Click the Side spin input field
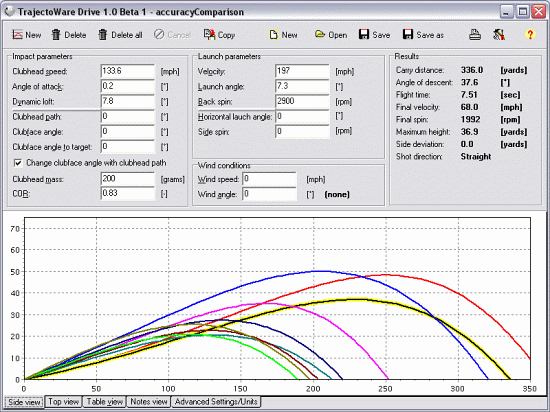The image size is (550, 412). coord(302,131)
